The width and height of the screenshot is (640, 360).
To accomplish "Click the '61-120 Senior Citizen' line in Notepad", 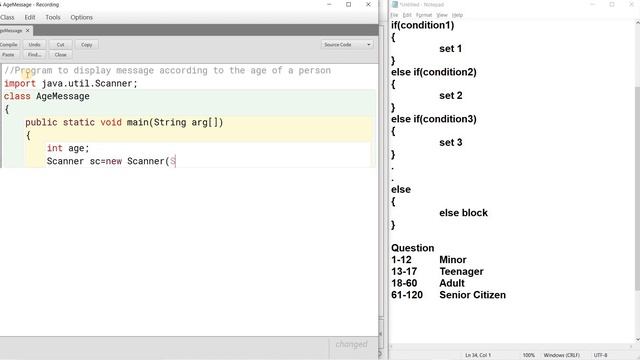I will coord(448,295).
